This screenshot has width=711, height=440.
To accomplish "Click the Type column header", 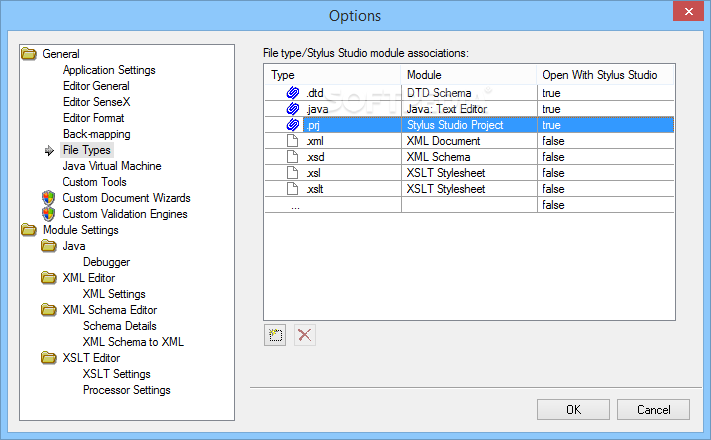I will (x=333, y=75).
